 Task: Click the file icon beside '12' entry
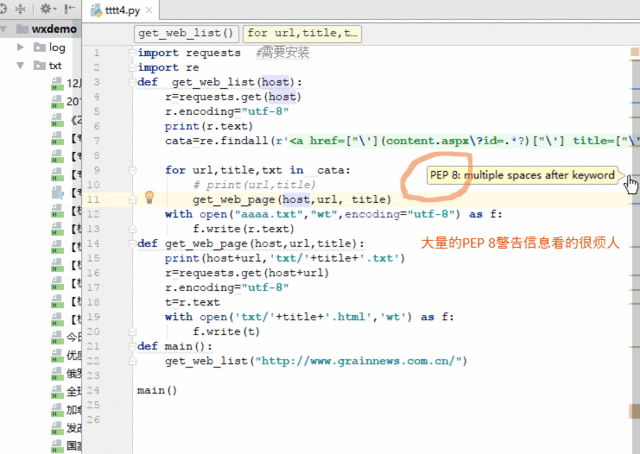[x=57, y=83]
